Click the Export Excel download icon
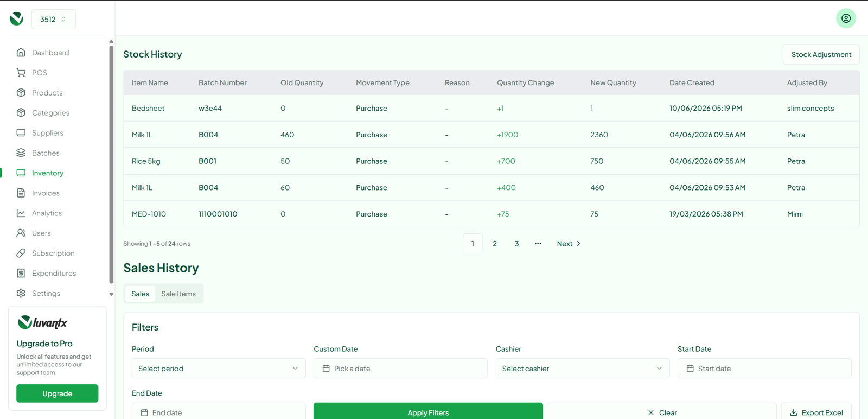Screen dimensions: 868x419 (x=794, y=413)
